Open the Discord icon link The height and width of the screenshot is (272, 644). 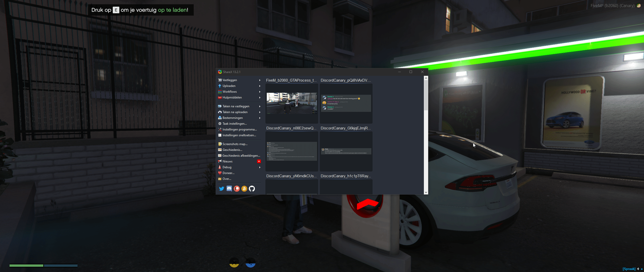[229, 189]
